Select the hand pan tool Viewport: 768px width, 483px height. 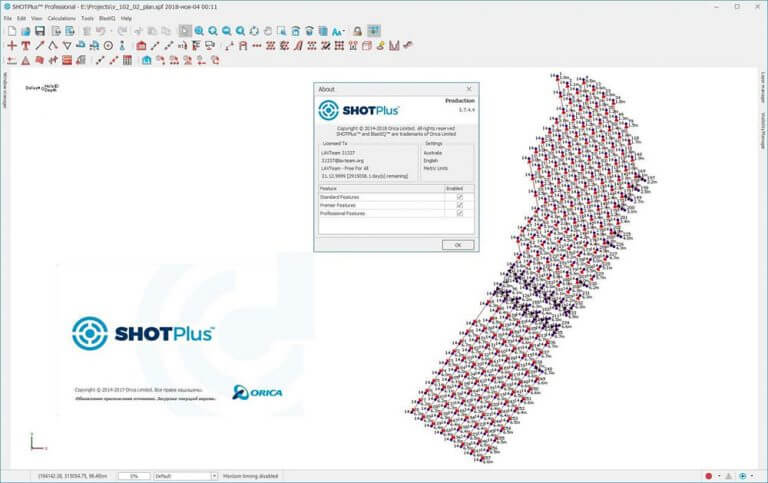pyautogui.click(x=268, y=31)
